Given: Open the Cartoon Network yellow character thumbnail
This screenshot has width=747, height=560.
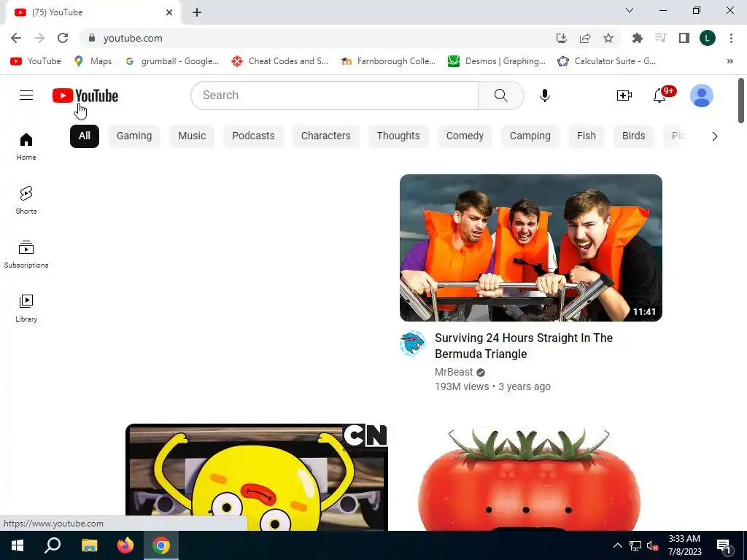Looking at the screenshot, I should click(257, 477).
